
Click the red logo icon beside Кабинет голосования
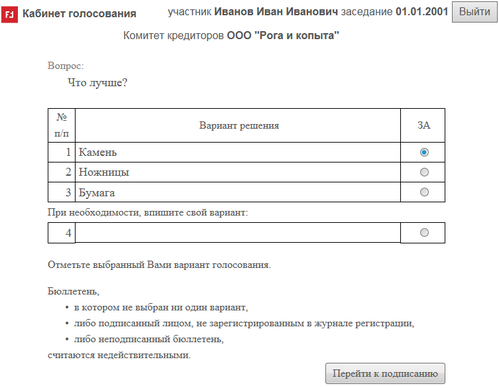click(x=10, y=14)
